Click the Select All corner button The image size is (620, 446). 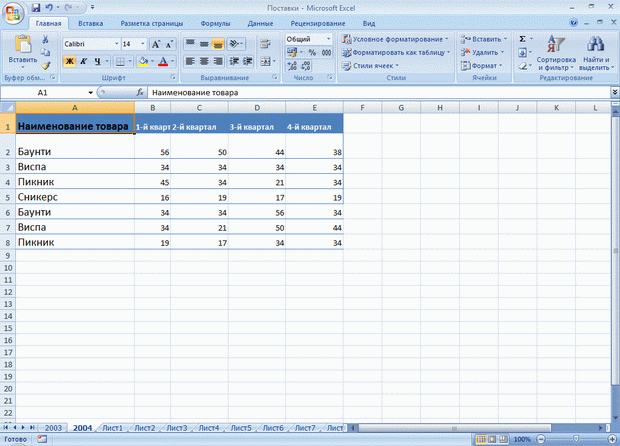[8, 108]
